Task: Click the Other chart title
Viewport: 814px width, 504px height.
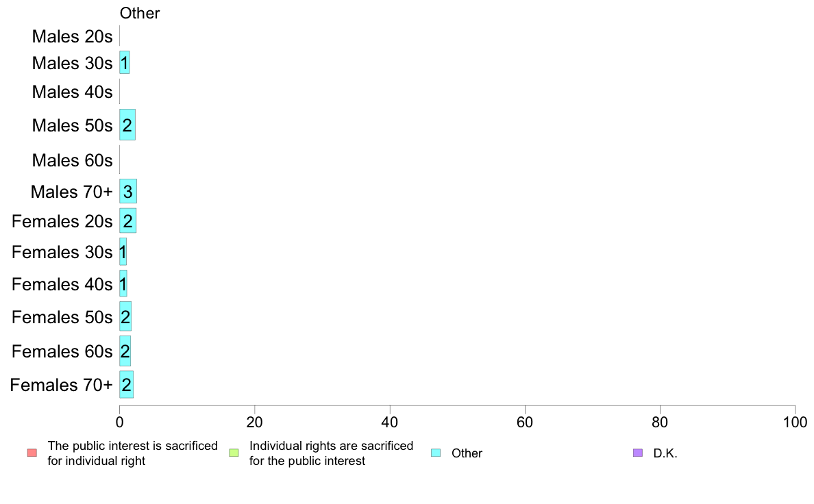Action: (140, 13)
